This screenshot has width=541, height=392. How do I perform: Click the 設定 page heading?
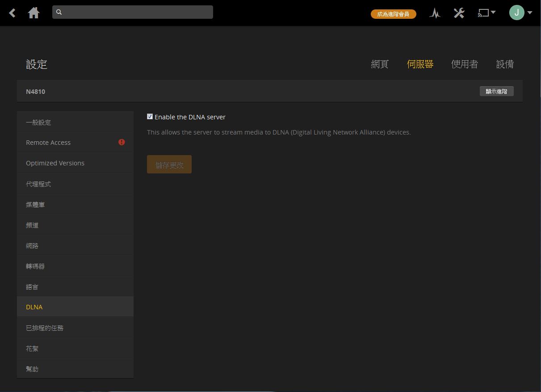37,64
